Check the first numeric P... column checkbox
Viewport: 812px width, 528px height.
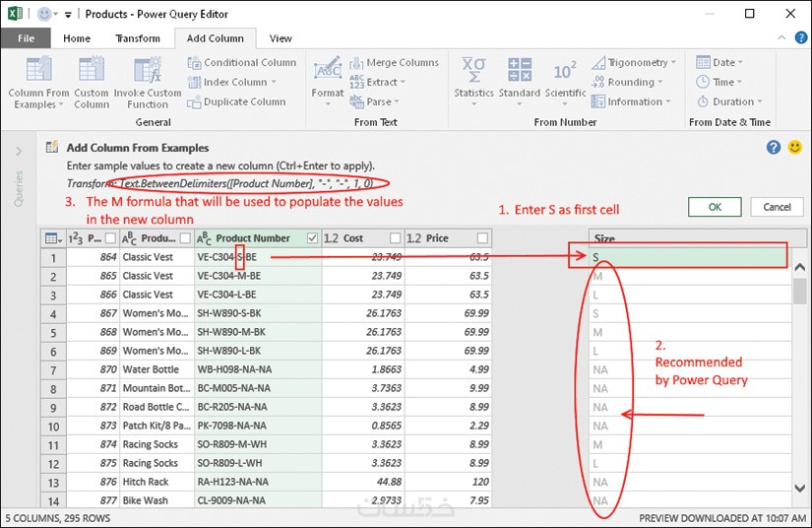pos(110,237)
